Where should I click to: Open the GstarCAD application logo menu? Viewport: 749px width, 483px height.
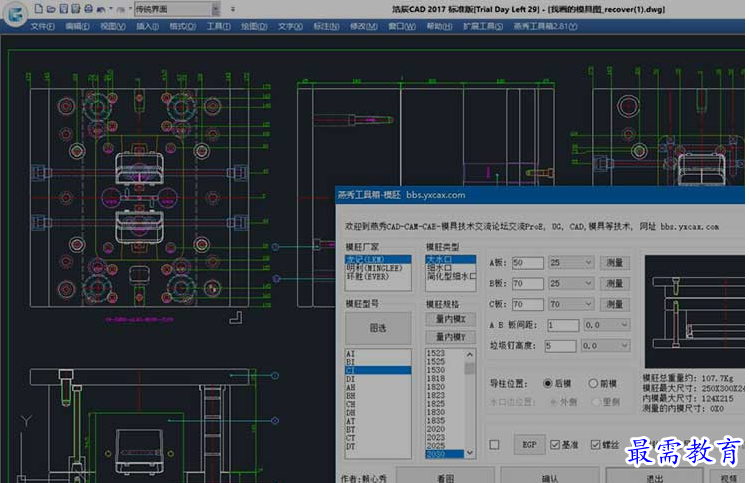coord(16,14)
